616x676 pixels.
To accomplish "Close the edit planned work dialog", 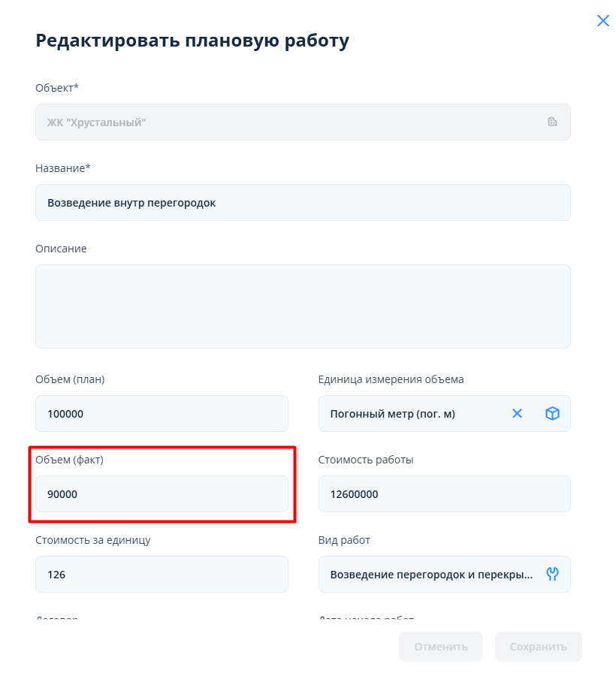I will tap(602, 21).
